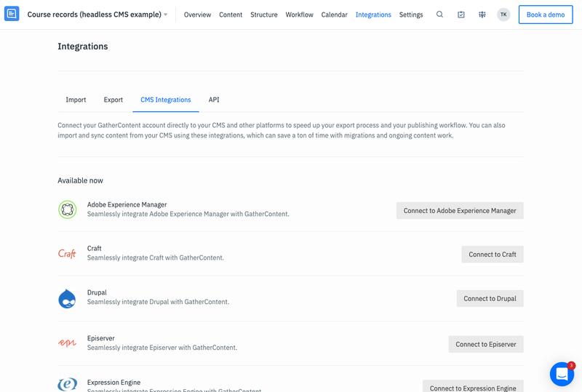Click the Connect to Craft button
Viewport: 582px width, 392px height.
[x=493, y=255]
